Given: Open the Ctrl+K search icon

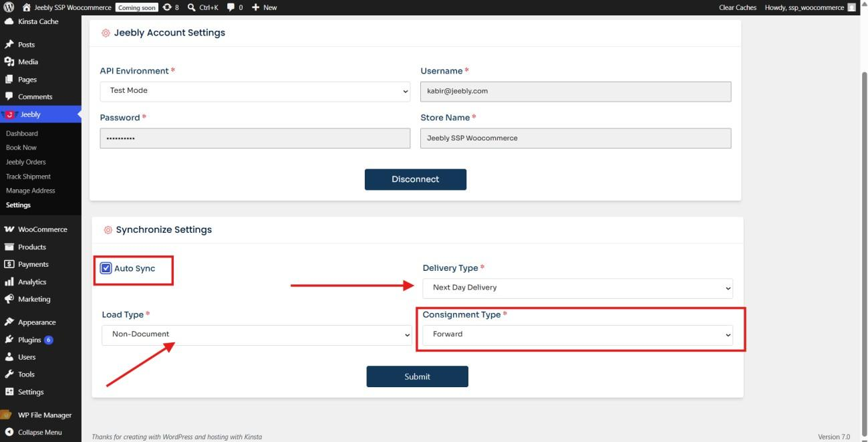Looking at the screenshot, I should coord(192,7).
